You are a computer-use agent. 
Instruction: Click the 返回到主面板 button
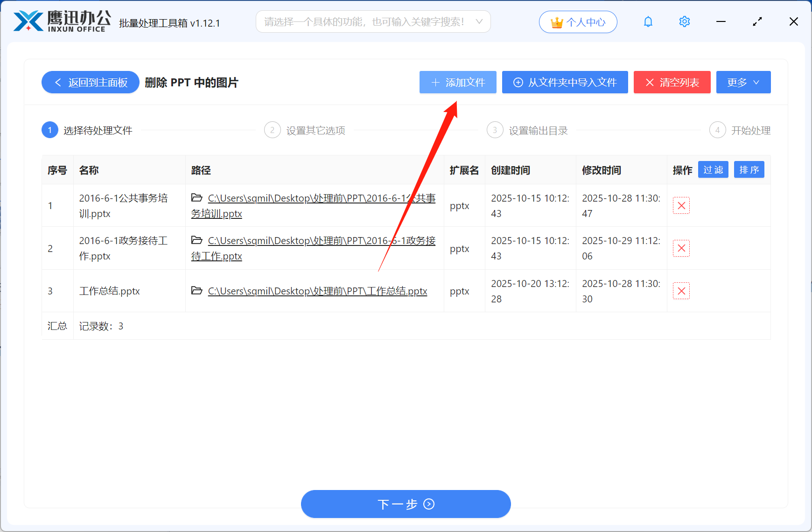point(90,82)
